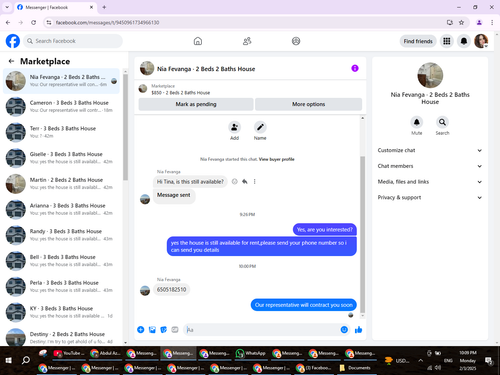Open the Destiny 2 Beds 2 Baths chat
The image size is (500, 375).
click(62, 337)
